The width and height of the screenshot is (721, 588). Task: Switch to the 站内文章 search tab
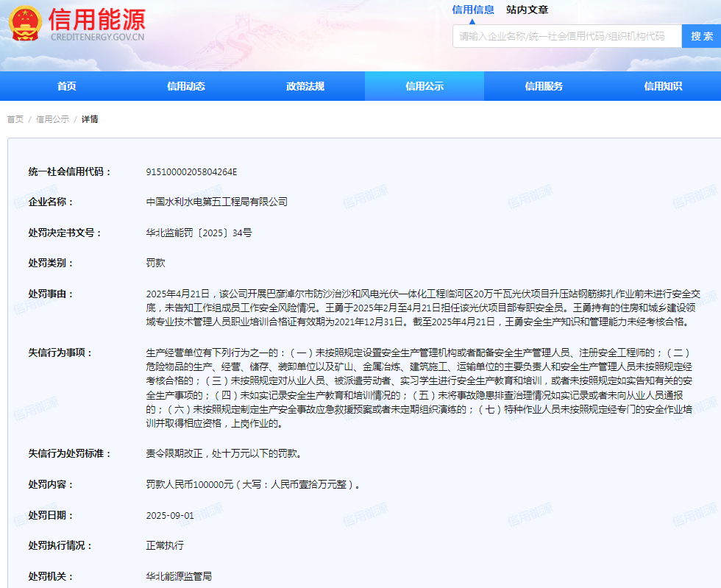click(x=527, y=10)
